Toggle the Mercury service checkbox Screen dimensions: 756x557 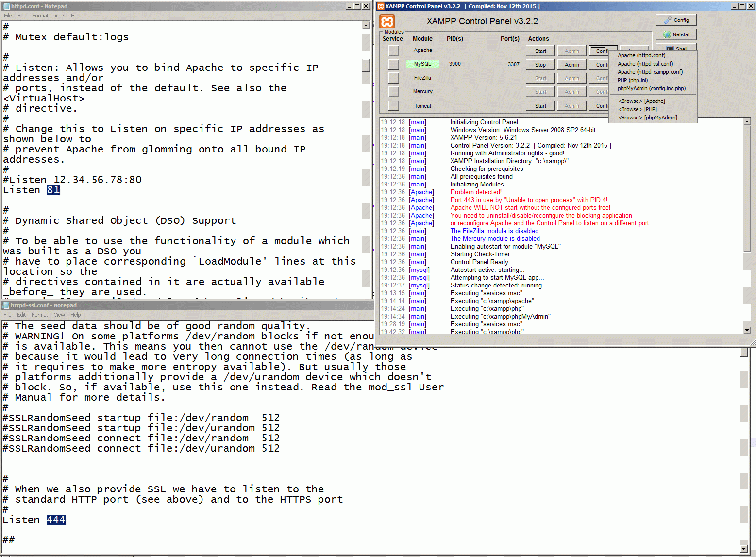tap(394, 91)
